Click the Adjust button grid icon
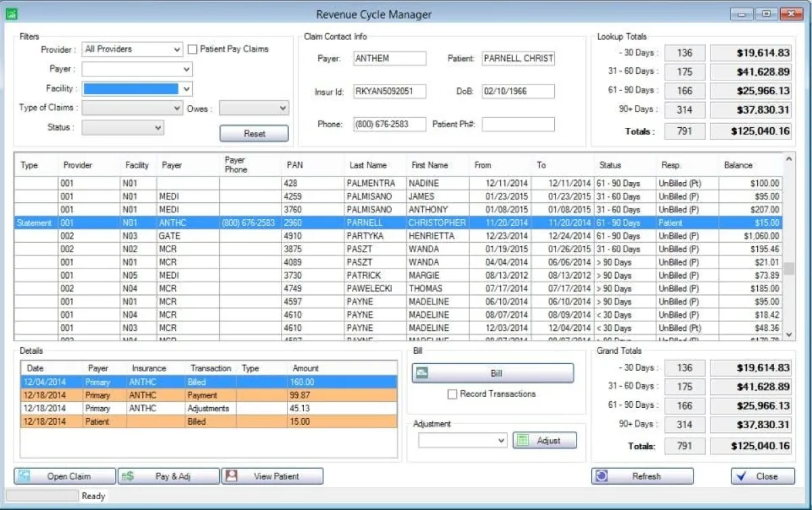812x510 pixels. [x=522, y=440]
